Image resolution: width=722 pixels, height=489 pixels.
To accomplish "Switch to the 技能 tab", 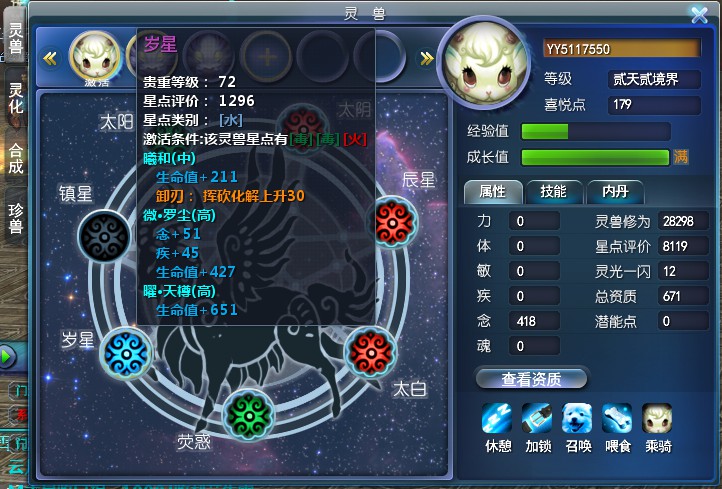I will coord(553,192).
